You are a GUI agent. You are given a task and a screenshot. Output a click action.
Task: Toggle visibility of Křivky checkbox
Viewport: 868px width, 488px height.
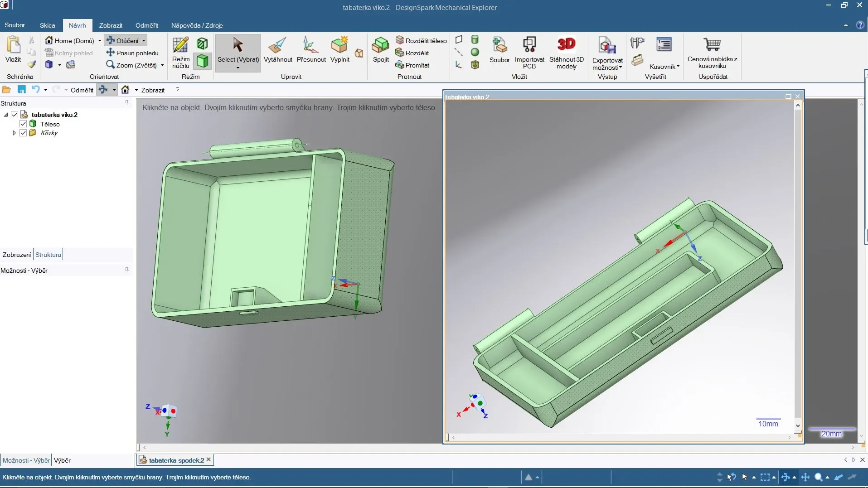coord(23,133)
